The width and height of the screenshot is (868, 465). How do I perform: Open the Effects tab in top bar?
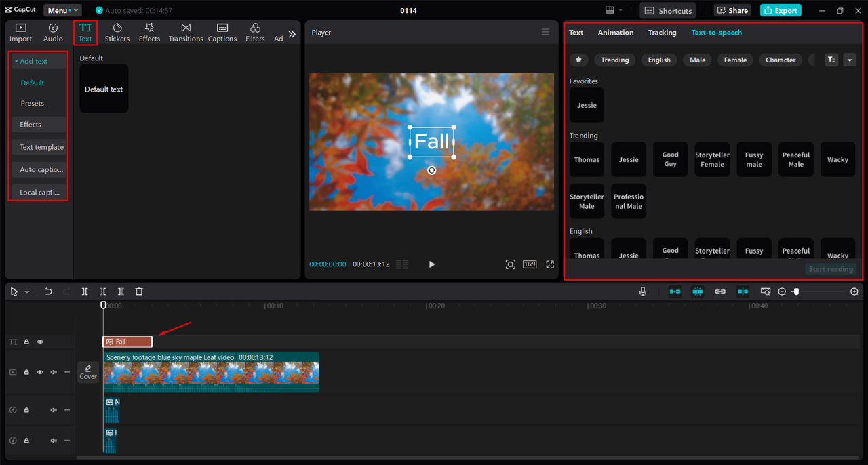click(149, 33)
